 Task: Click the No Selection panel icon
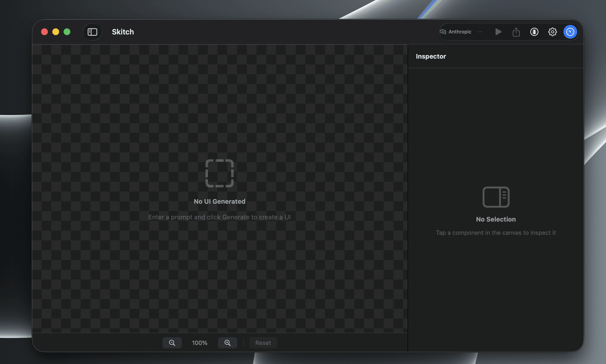[496, 197]
